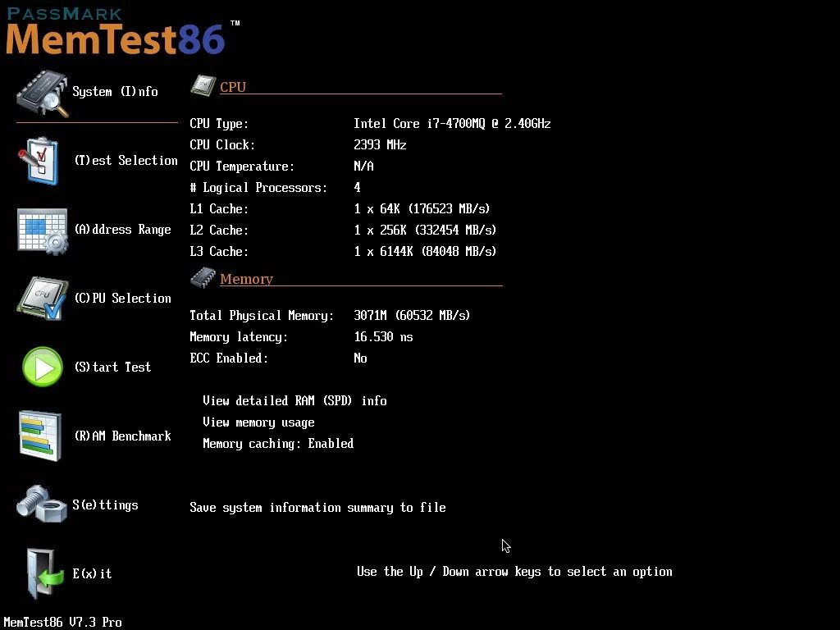Click the MemTest86 V7.3 Pro version text
840x630 pixels.
coord(63,622)
